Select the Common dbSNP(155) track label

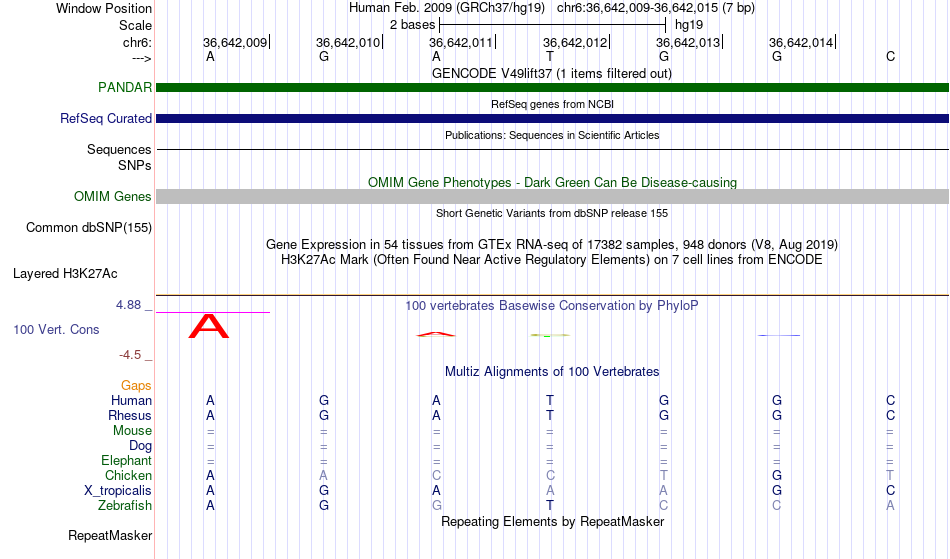click(x=89, y=228)
